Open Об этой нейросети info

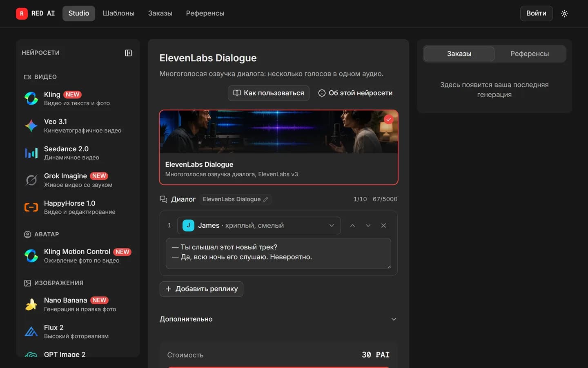[355, 93]
